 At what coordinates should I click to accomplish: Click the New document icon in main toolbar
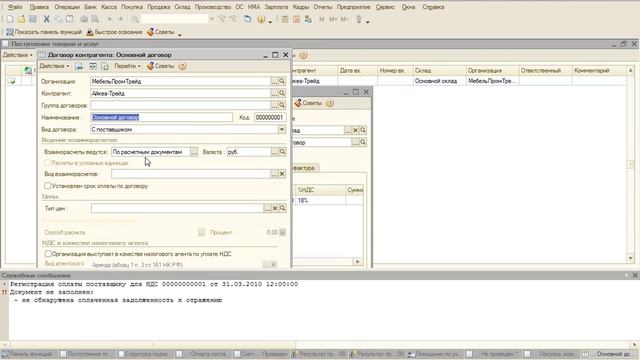pyautogui.click(x=10, y=19)
